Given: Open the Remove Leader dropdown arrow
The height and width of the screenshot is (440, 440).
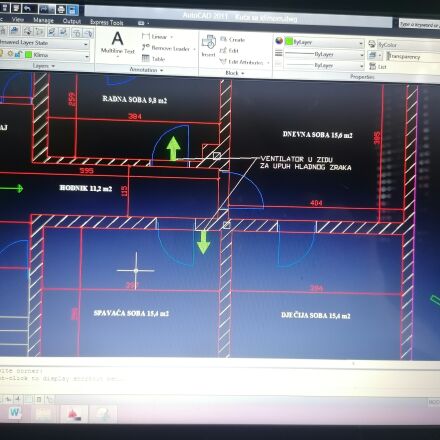Looking at the screenshot, I should (194, 49).
